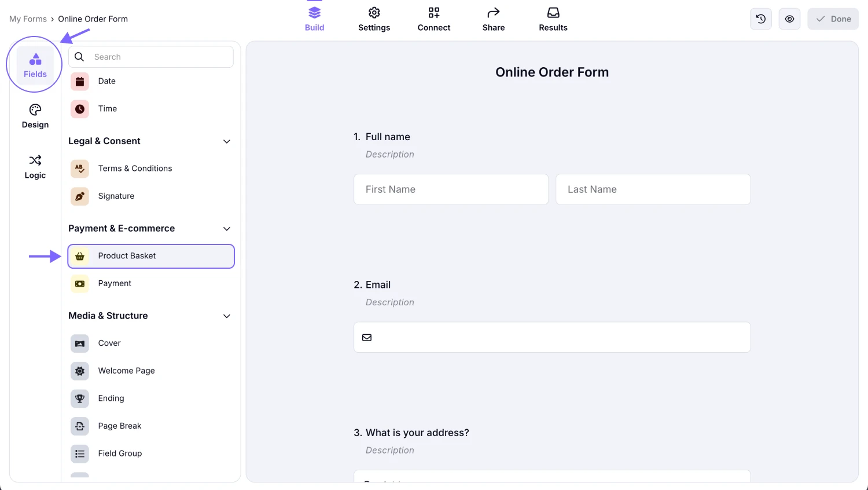Open the Share tab

[x=493, y=19]
